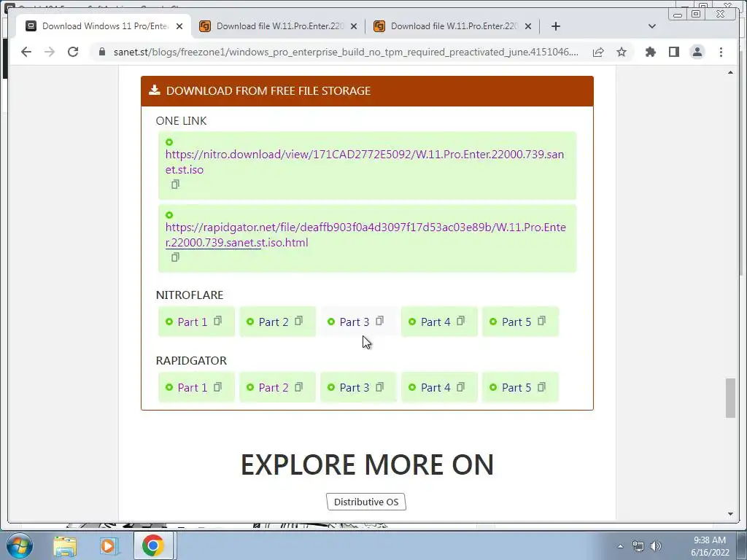747x560 pixels.
Task: Open the nitro.download one-link URL
Action: [365, 162]
